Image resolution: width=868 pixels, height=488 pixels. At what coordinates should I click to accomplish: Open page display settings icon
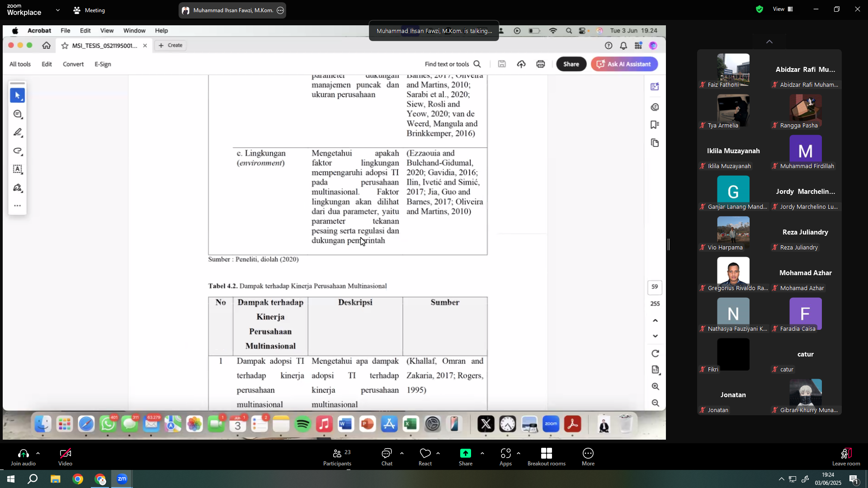pyautogui.click(x=655, y=370)
